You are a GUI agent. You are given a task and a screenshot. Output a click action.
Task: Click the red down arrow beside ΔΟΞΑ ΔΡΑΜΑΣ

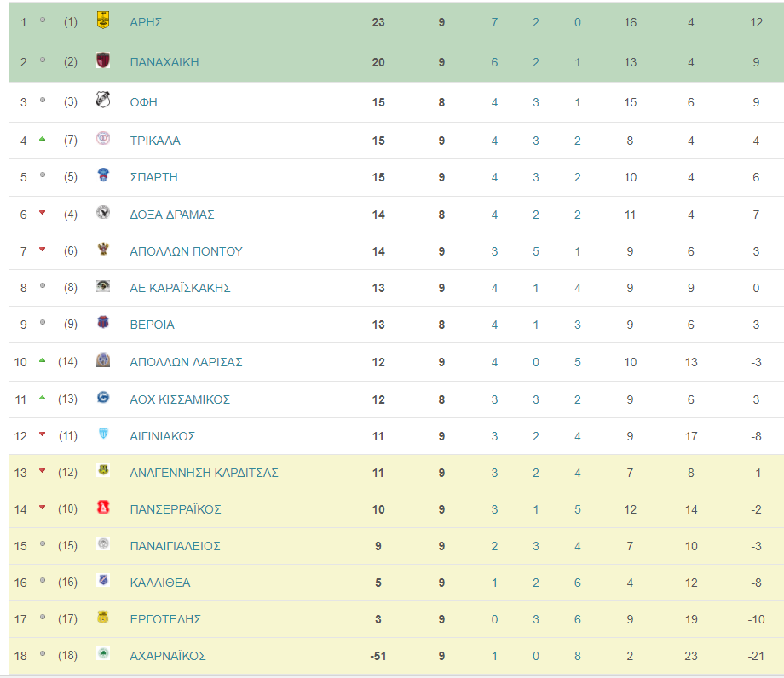click(x=43, y=213)
